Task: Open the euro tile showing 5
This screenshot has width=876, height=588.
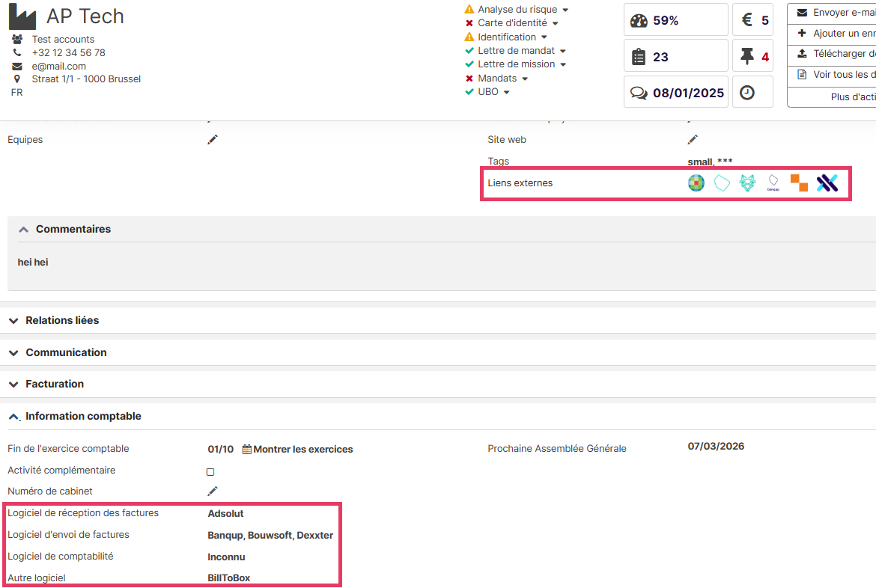Action: (x=752, y=20)
